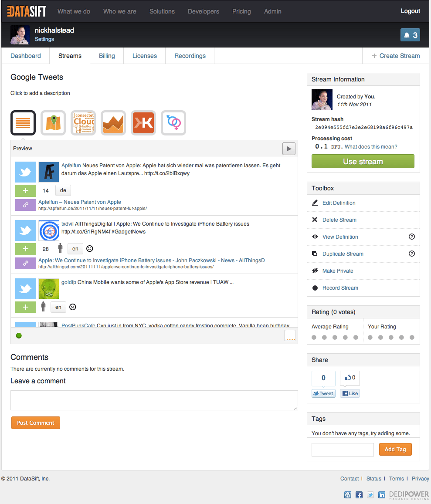Open the Apfelfun – Neues Patent von Apple link
The width and height of the screenshot is (431, 504).
tap(80, 202)
